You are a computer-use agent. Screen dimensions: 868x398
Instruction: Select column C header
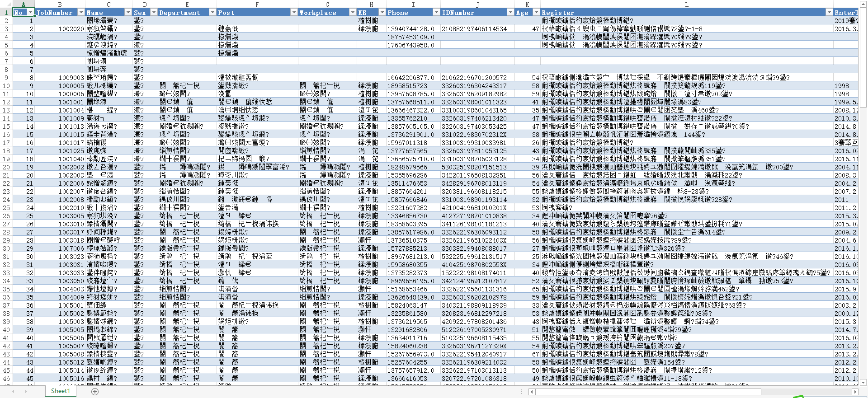pyautogui.click(x=108, y=4)
